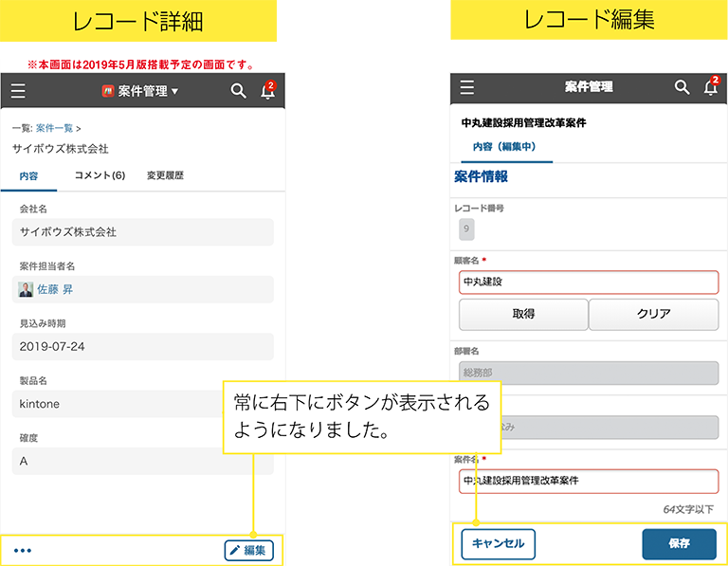Tap search icon in record edit header
Screen dimensions: 728x566
(682, 87)
